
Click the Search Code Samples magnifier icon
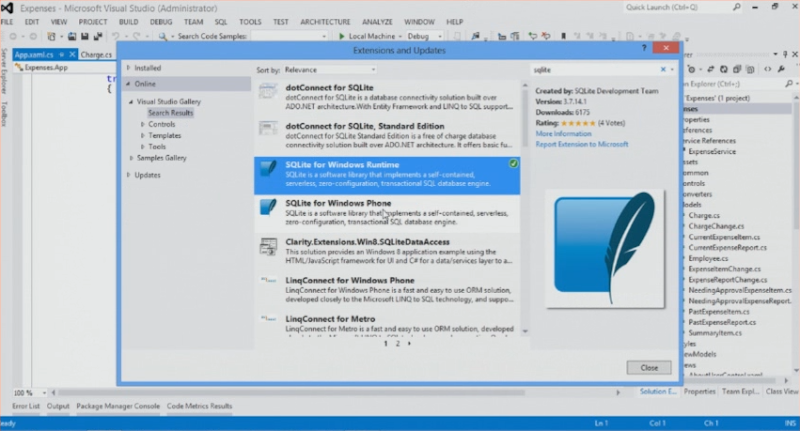(162, 36)
